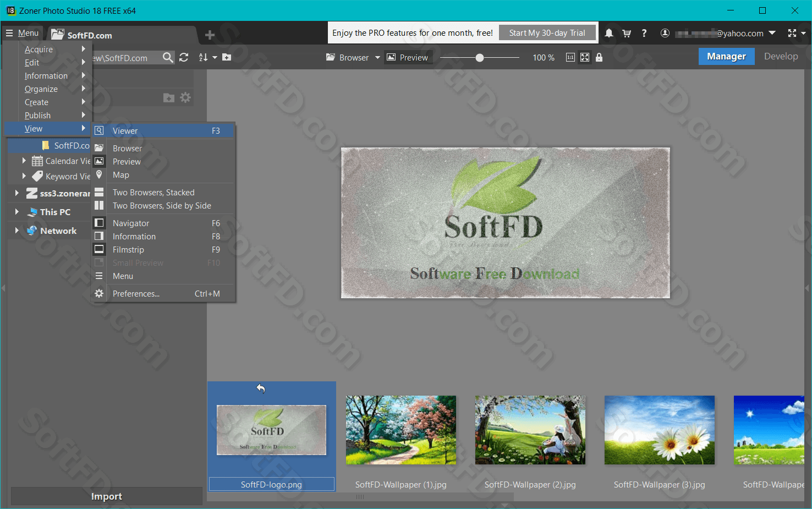Expand the Keyword View tree node
This screenshot has width=812, height=509.
pyautogui.click(x=24, y=176)
